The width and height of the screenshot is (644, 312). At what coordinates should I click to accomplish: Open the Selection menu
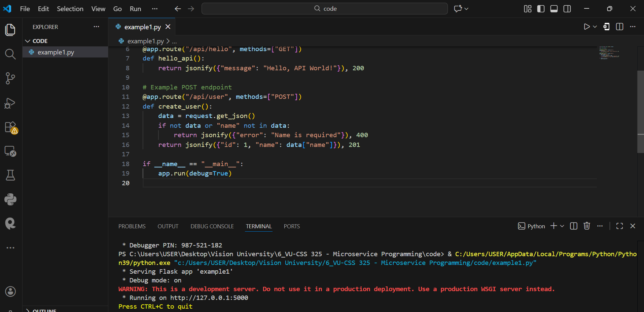[70, 9]
